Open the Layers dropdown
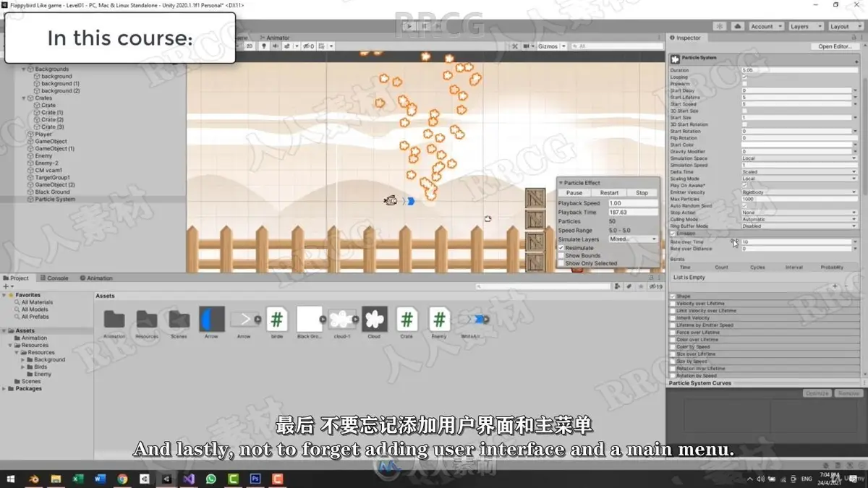868x488 pixels. click(x=806, y=26)
